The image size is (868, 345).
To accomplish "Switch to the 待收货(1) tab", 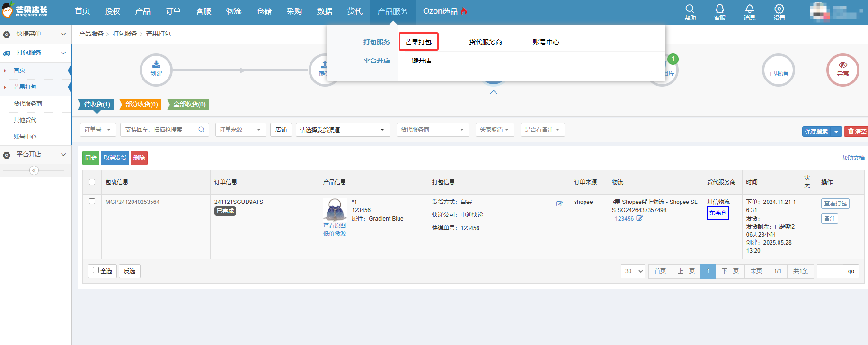I will click(x=97, y=105).
